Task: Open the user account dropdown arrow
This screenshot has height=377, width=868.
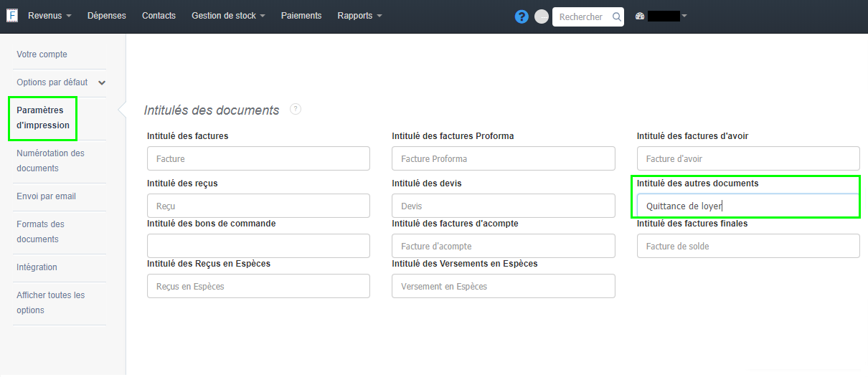Action: [684, 16]
